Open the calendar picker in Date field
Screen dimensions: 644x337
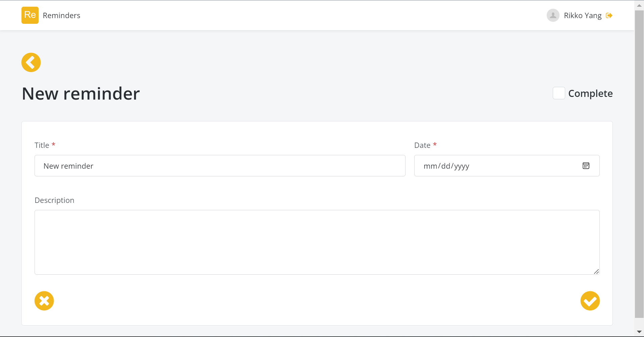point(586,166)
